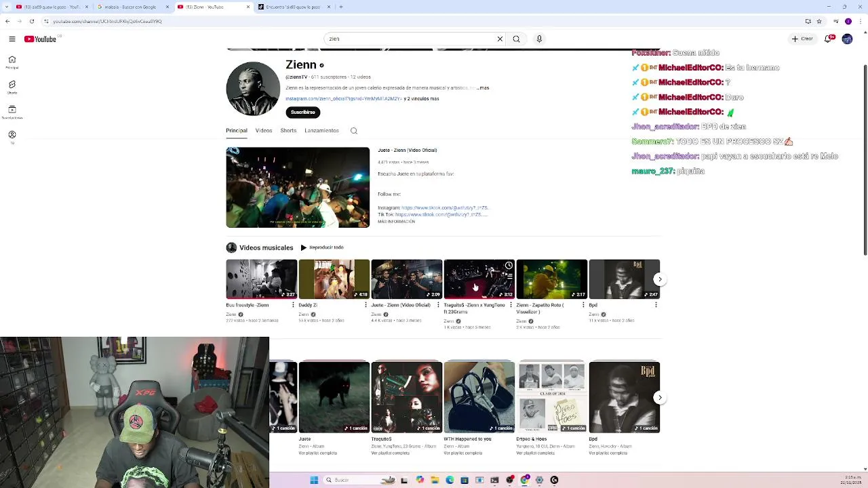Start voice search with microphone icon
This screenshot has width=868, height=488.
point(539,39)
